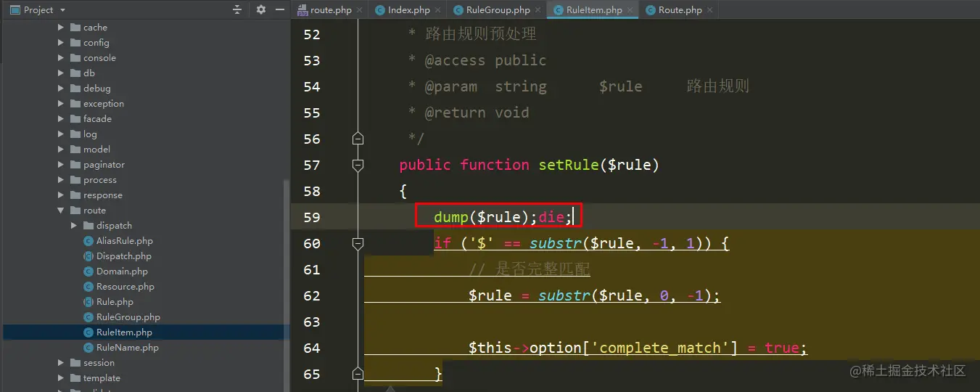Click the fold end marker at line 65

pyautogui.click(x=357, y=374)
